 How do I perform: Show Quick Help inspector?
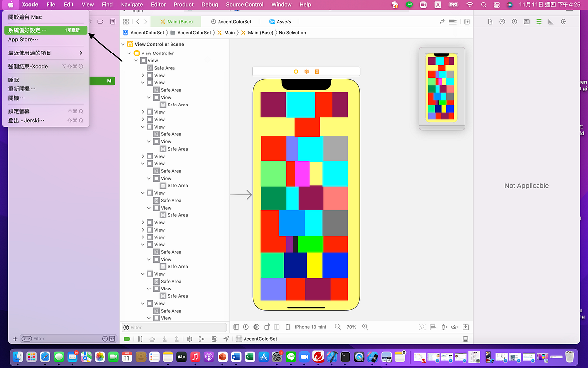pos(514,22)
